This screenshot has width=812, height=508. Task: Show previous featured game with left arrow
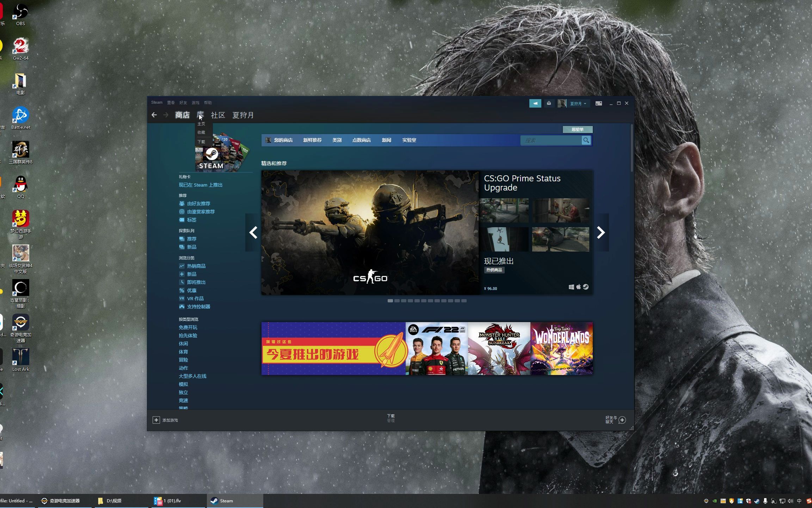tap(253, 232)
